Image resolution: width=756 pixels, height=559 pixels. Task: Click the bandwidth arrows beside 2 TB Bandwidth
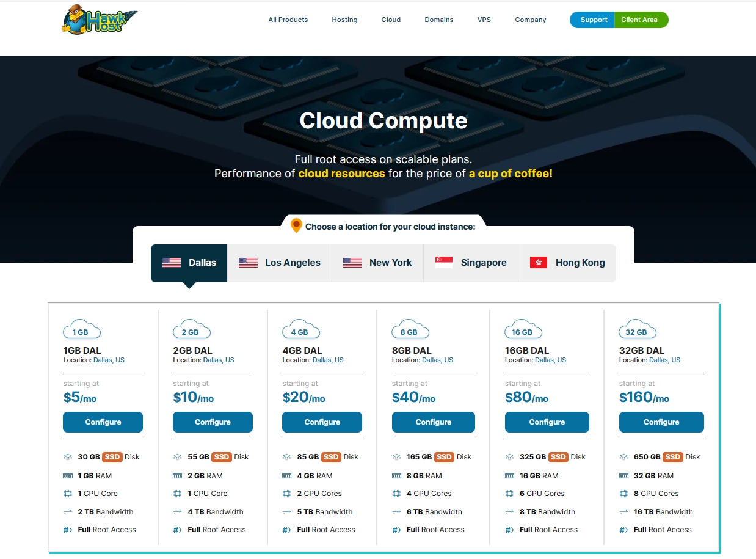[68, 512]
